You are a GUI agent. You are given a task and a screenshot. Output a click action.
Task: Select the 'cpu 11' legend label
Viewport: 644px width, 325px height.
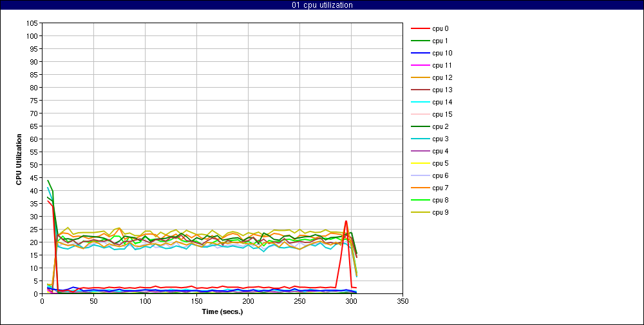point(442,65)
